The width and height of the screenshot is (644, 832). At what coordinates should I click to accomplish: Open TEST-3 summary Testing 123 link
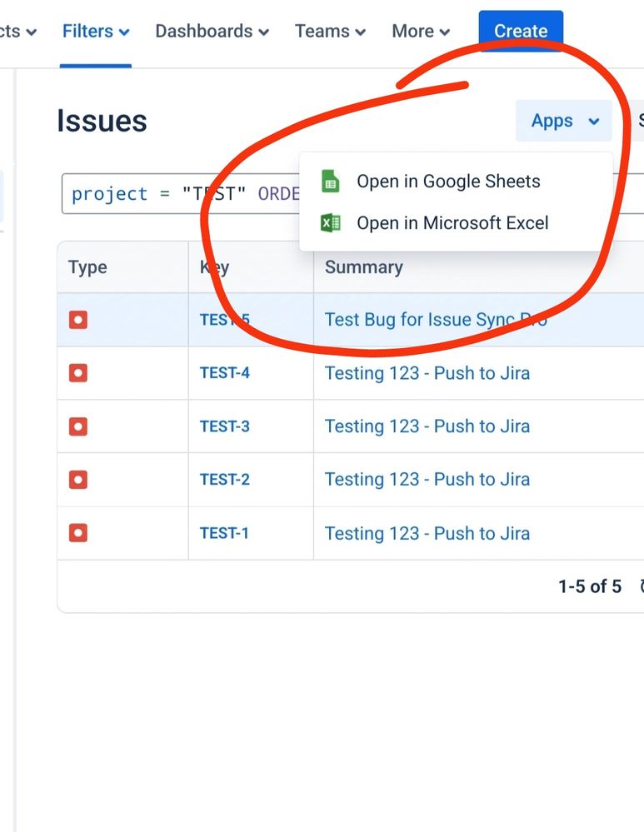427,426
